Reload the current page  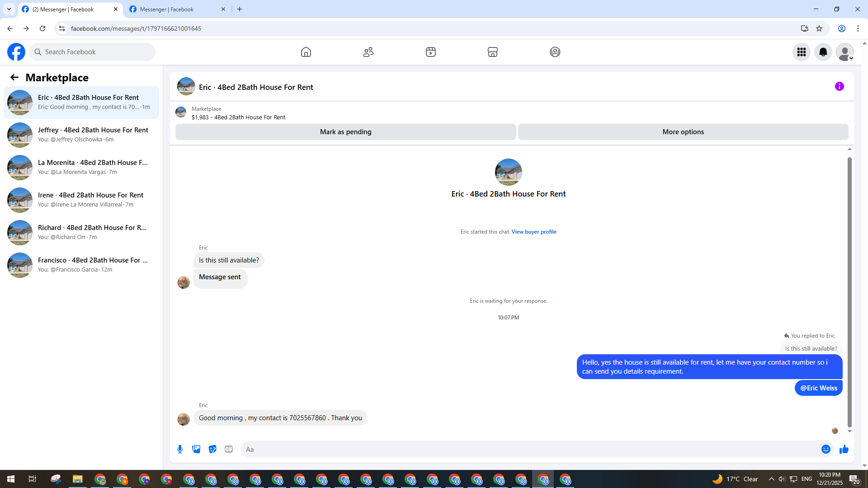(x=42, y=28)
